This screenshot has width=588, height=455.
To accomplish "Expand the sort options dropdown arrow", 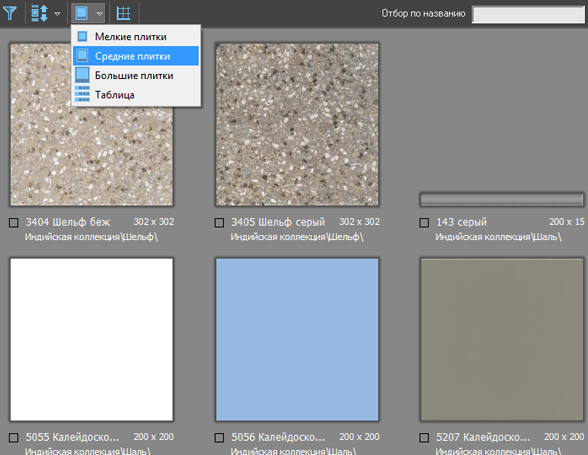I will pos(57,14).
